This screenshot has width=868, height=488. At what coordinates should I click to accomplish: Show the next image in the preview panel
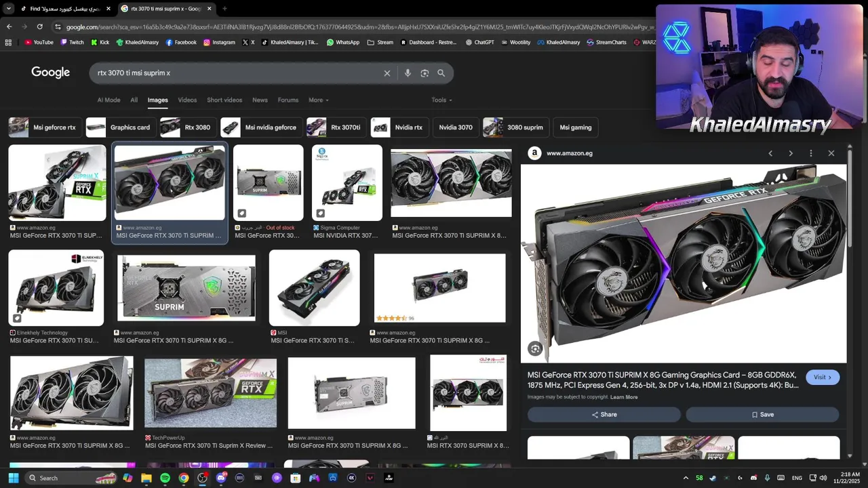[x=791, y=153]
